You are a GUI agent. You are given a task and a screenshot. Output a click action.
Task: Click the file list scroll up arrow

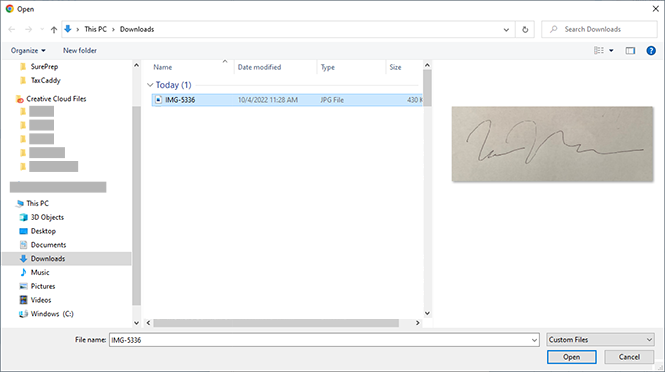point(427,65)
